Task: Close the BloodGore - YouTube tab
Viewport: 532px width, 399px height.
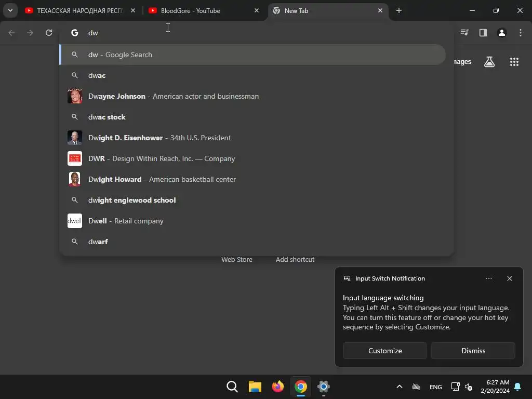Action: tap(257, 10)
